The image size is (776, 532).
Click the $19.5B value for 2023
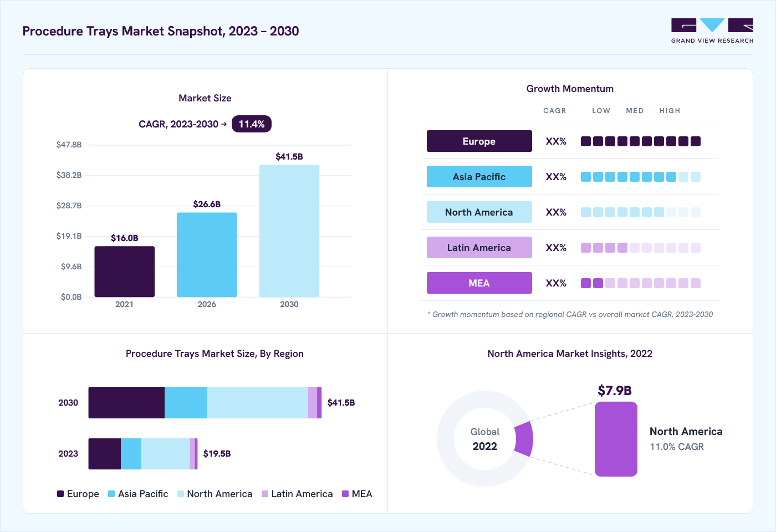(x=217, y=453)
